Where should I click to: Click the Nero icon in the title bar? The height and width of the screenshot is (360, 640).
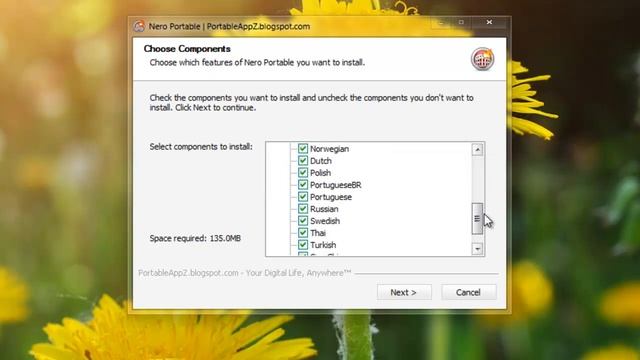tap(139, 27)
